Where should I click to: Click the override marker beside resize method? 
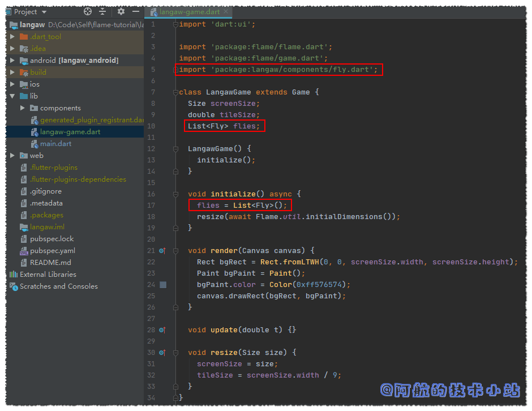162,352
